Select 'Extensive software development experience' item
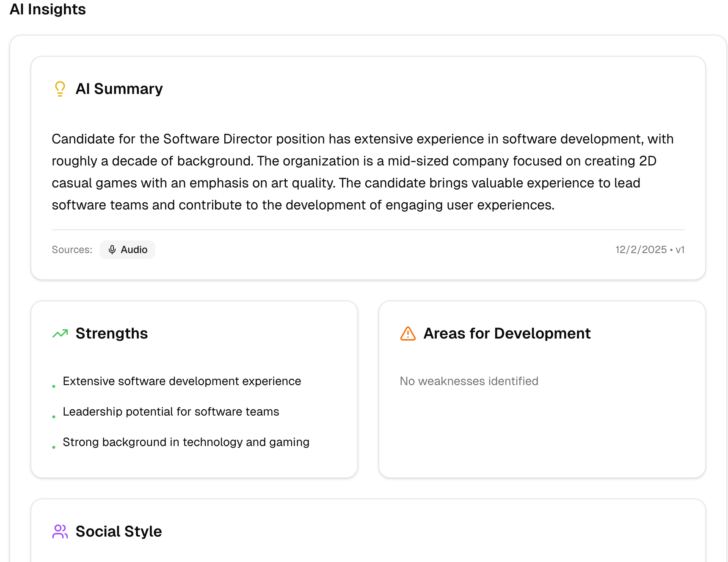Viewport: 728px width, 562px height. pos(182,381)
